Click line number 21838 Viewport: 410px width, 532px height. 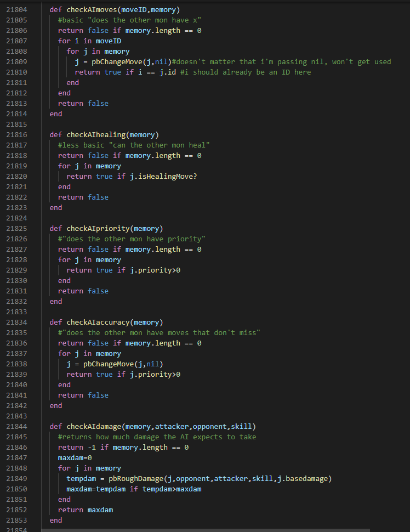click(16, 364)
